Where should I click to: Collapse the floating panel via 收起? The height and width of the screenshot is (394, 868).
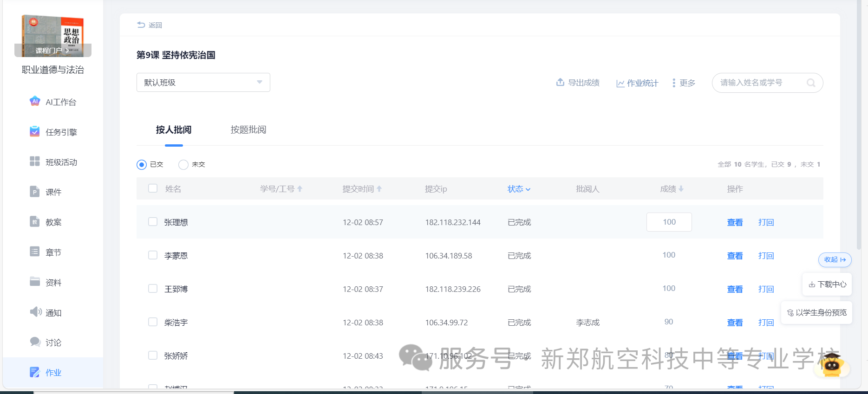click(835, 259)
